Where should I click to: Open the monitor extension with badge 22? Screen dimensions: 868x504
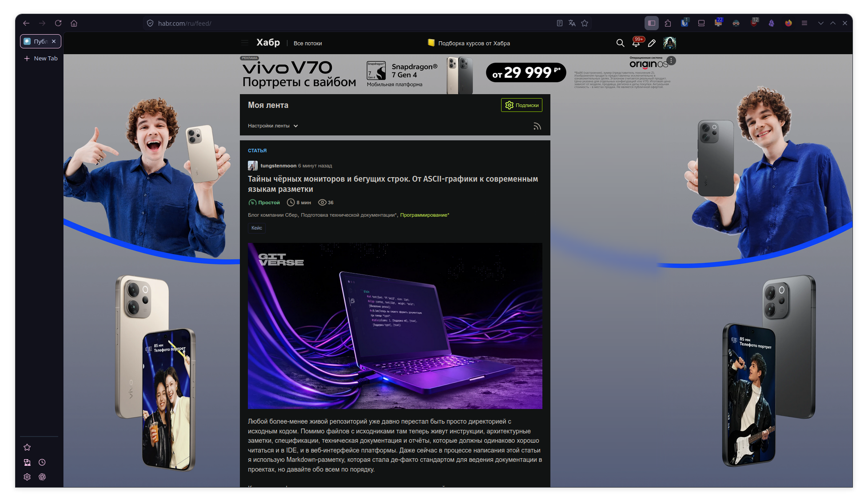[x=718, y=23]
